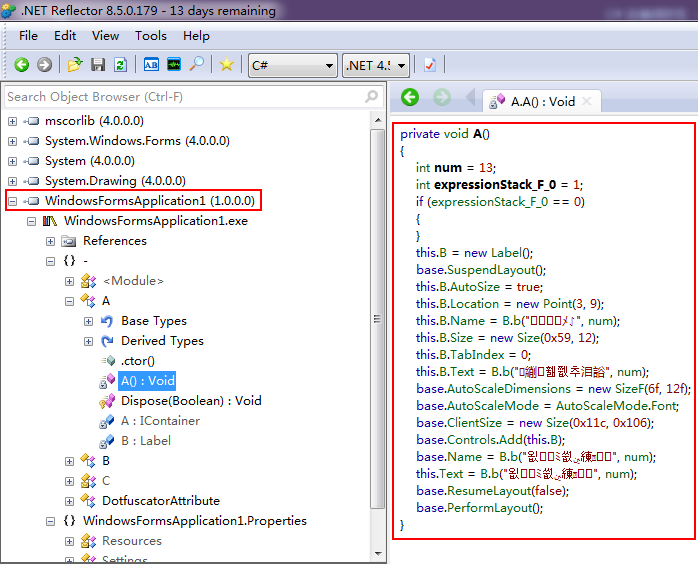Expand class B node
Viewport: 698px width, 564px height.
69,461
